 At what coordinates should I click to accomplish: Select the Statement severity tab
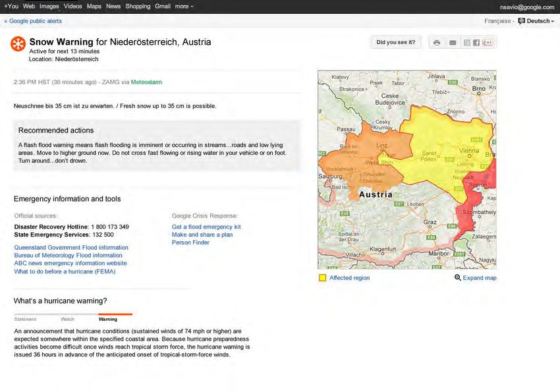tap(25, 319)
